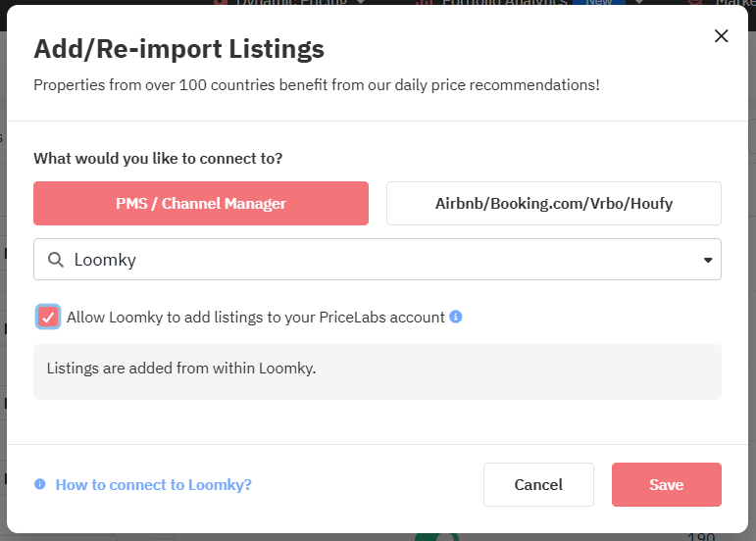This screenshot has height=541, width=756.
Task: Click the search magnifier icon in PMS field
Action: pos(56,260)
